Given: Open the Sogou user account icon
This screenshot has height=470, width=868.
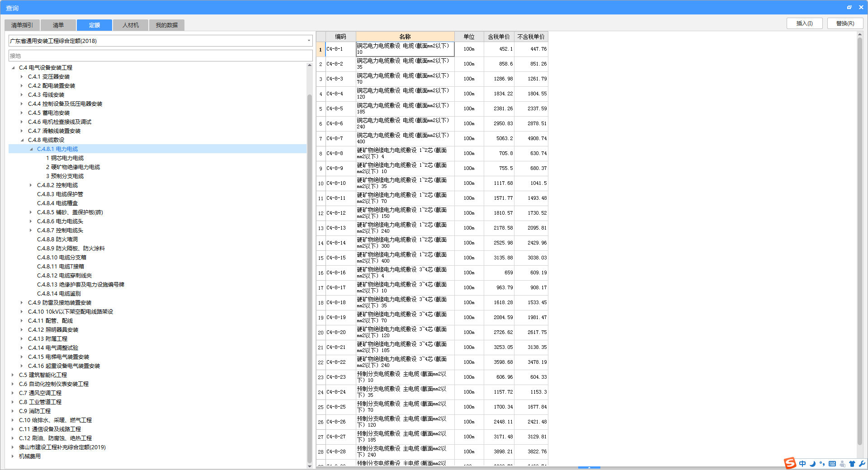Looking at the screenshot, I should [842, 464].
